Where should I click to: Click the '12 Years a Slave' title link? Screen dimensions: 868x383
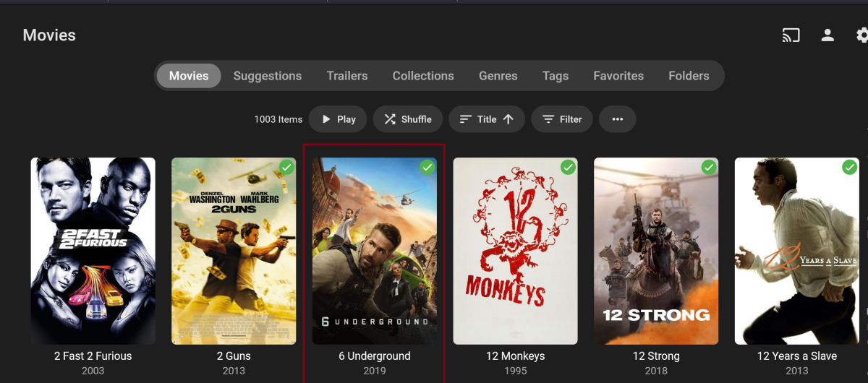point(797,356)
